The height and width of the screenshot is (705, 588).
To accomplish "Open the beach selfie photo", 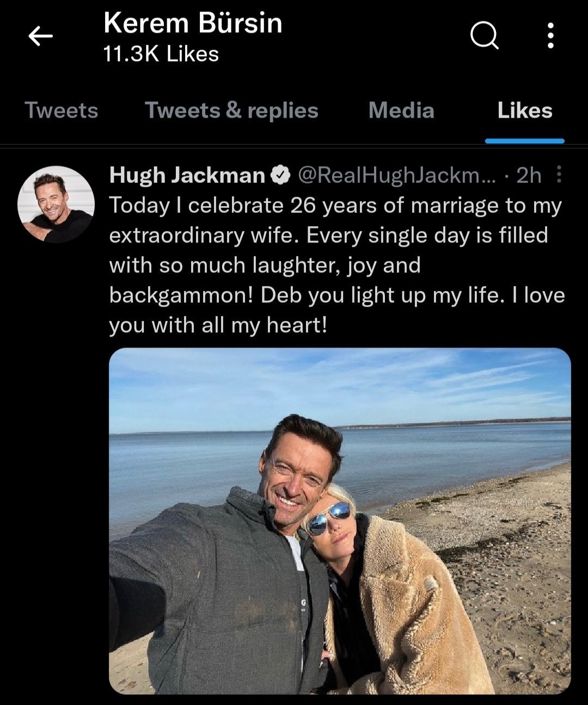I will click(340, 520).
